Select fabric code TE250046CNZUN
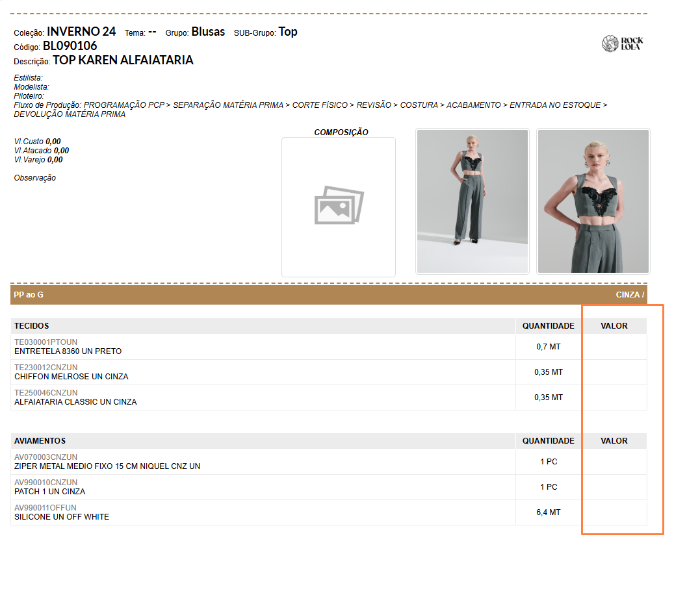 coord(45,393)
